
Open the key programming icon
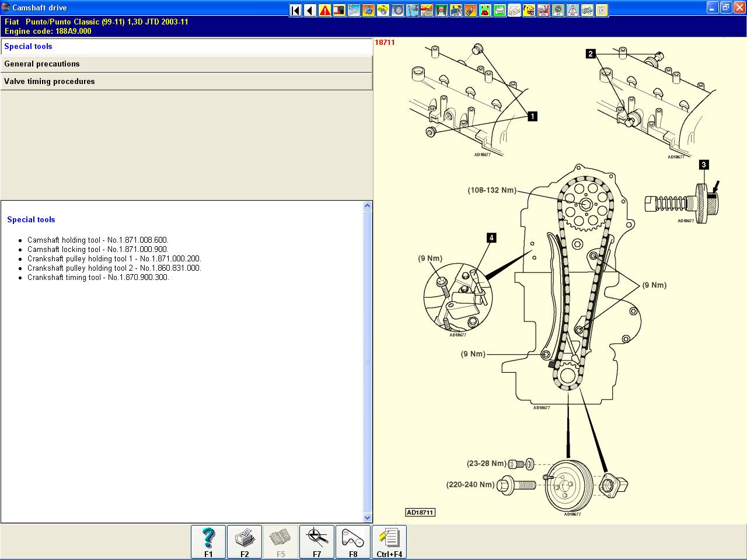471,10
